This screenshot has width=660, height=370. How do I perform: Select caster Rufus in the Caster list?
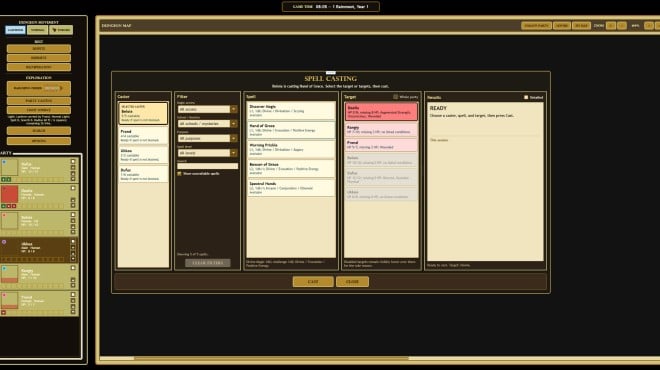[x=143, y=174]
